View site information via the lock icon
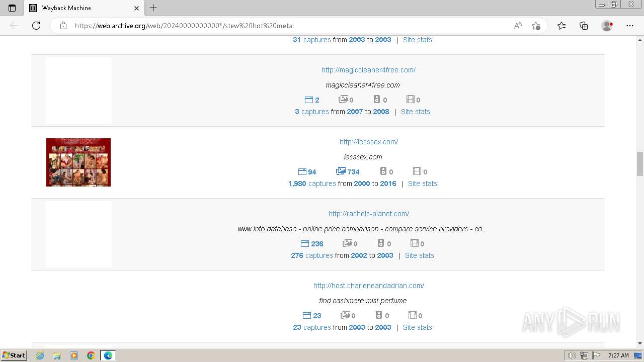The height and width of the screenshot is (362, 644). pos(63,26)
